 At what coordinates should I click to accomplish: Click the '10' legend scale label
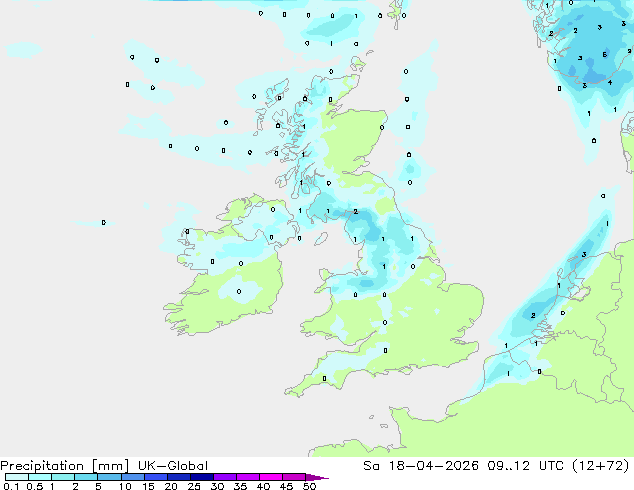coord(125,486)
